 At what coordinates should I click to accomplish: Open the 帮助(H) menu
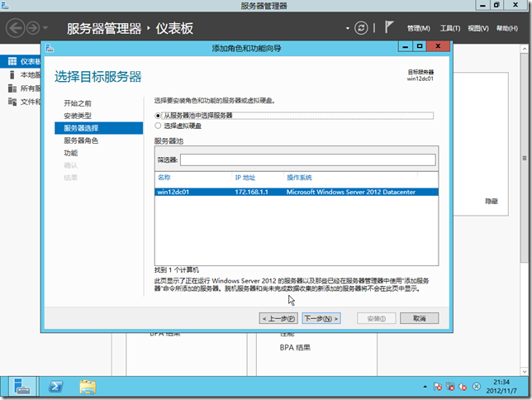point(507,29)
